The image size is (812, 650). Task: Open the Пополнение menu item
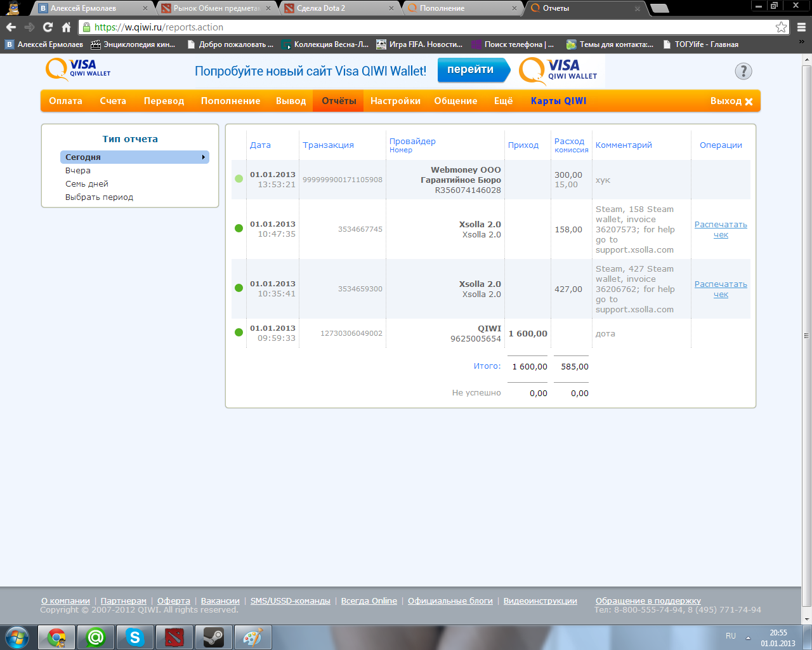point(230,101)
